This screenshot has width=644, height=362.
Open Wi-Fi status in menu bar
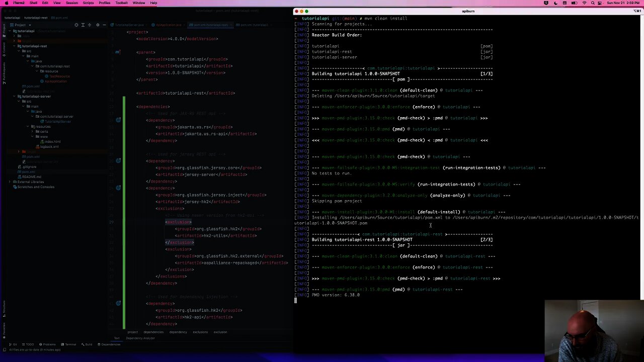(x=584, y=3)
